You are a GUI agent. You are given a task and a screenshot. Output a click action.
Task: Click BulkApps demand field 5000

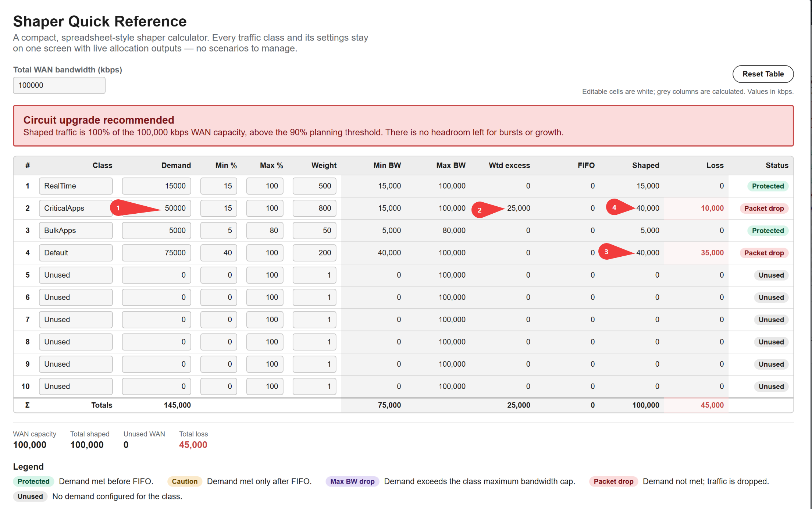pos(156,231)
